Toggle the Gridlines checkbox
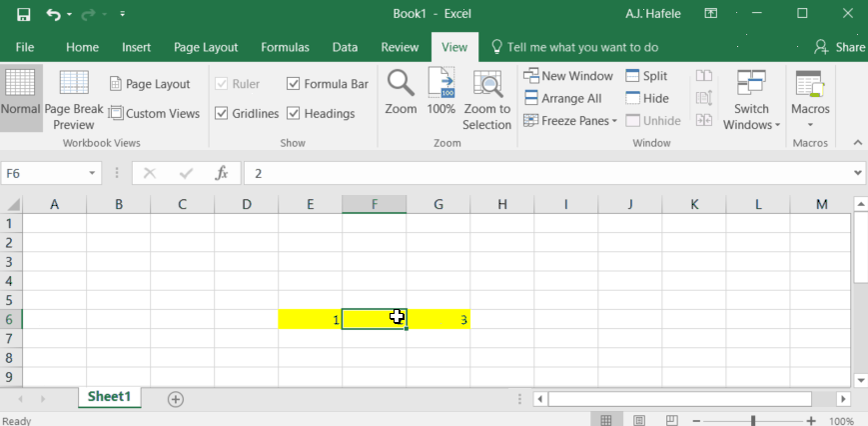Screen dimensions: 868x426 [222, 114]
